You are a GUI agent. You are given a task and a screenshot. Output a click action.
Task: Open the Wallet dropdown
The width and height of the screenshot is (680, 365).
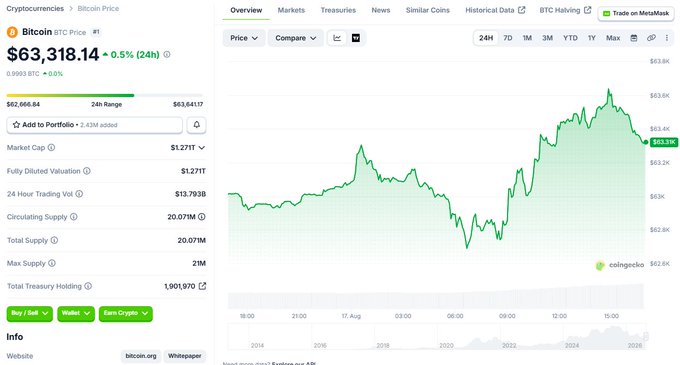(76, 313)
